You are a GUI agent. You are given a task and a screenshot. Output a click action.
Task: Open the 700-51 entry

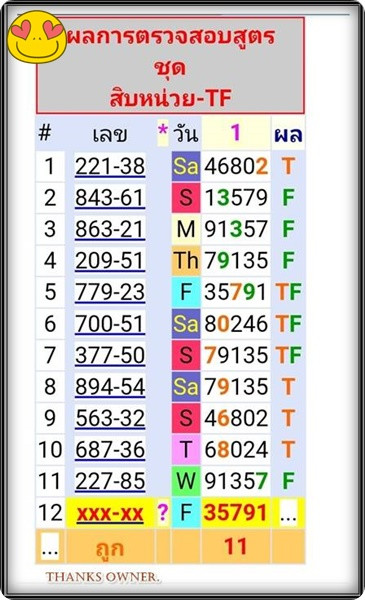[110, 323]
